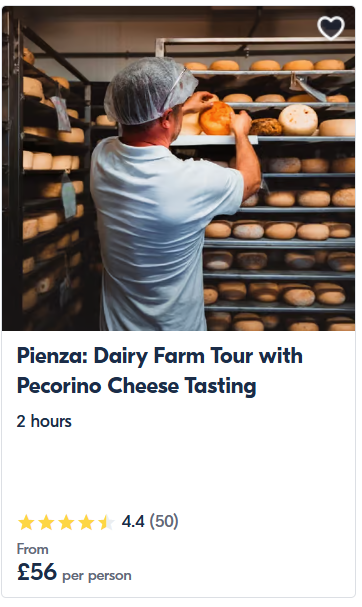Click the half-filled fifth rating star
The height and width of the screenshot is (607, 362).
[106, 522]
